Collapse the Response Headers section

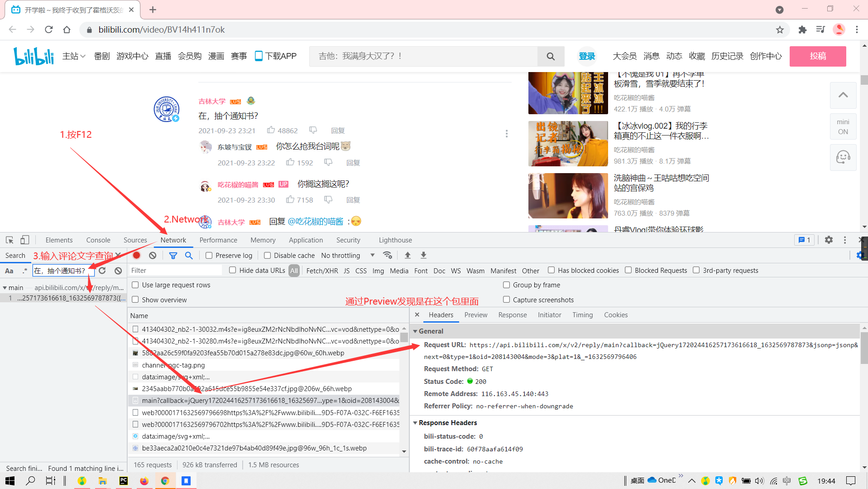pos(415,423)
